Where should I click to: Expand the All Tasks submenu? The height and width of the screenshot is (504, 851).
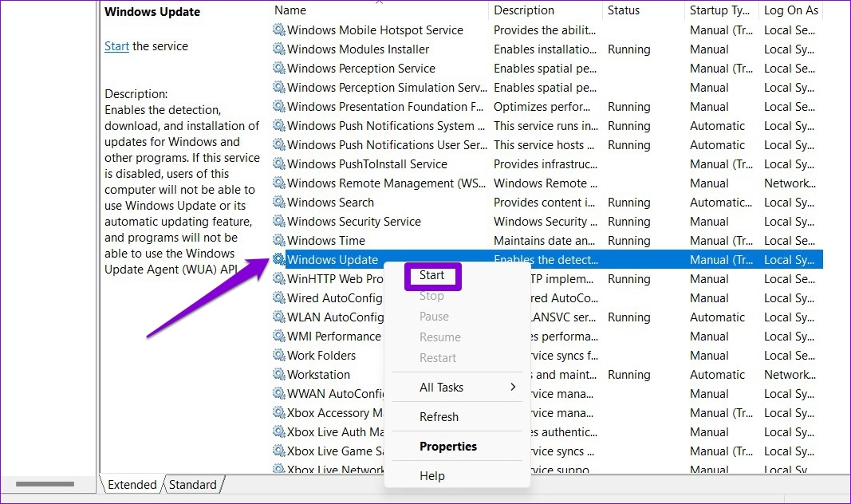[457, 388]
